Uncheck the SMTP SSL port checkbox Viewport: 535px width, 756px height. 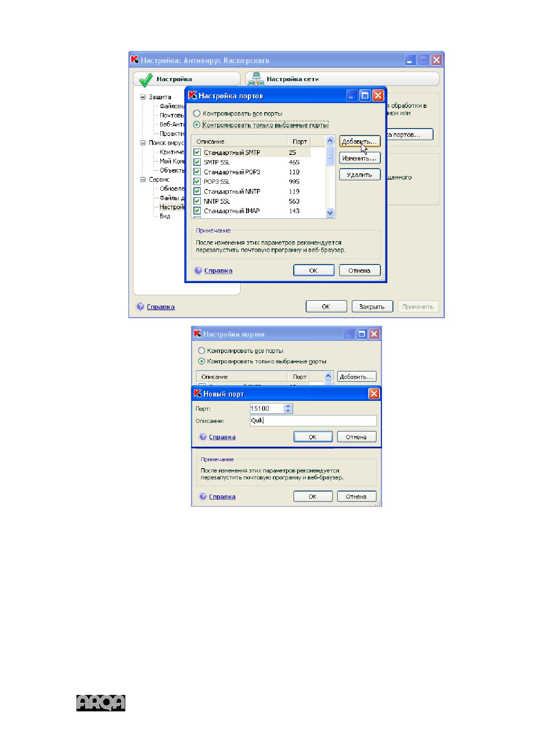[197, 162]
